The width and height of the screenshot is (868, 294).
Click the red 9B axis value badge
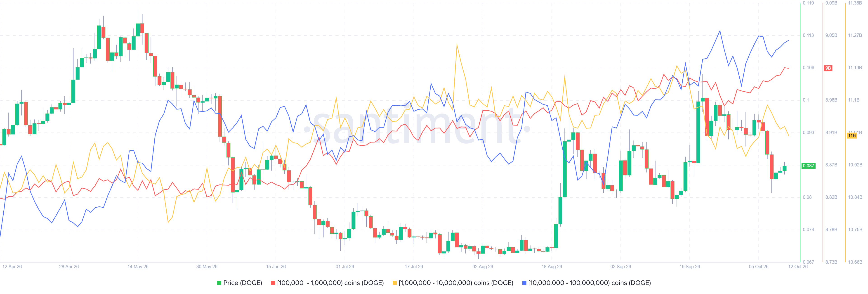coord(828,68)
